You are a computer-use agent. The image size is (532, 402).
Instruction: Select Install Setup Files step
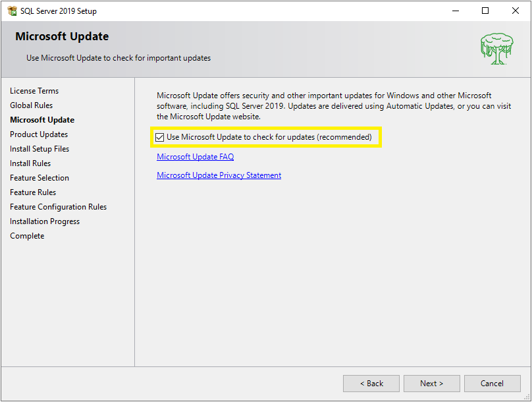click(x=40, y=149)
